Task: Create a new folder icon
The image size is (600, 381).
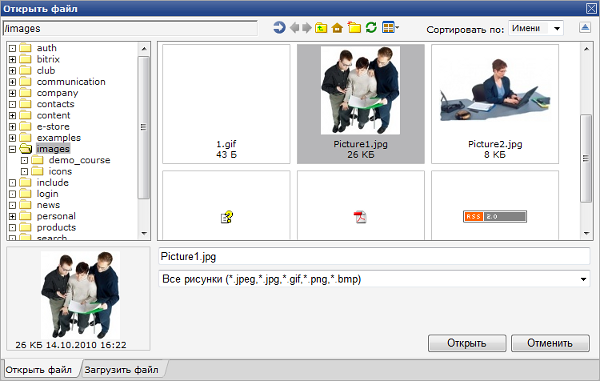Action: click(x=354, y=28)
